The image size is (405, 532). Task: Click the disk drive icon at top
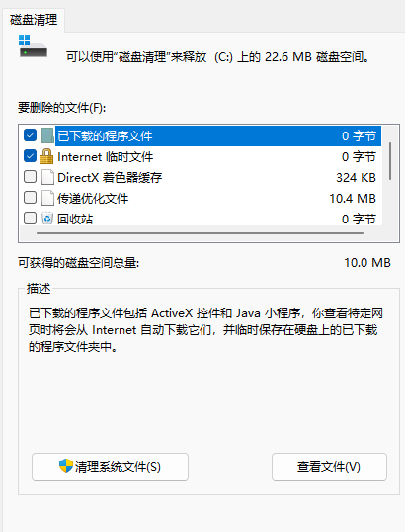[33, 46]
